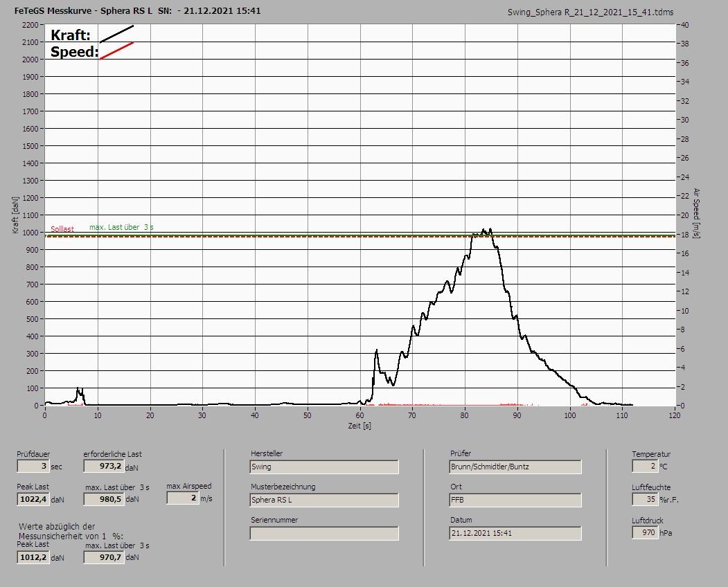Click the force curve peak near 85 s
Image resolution: width=728 pixels, height=587 pixels.
[490, 228]
